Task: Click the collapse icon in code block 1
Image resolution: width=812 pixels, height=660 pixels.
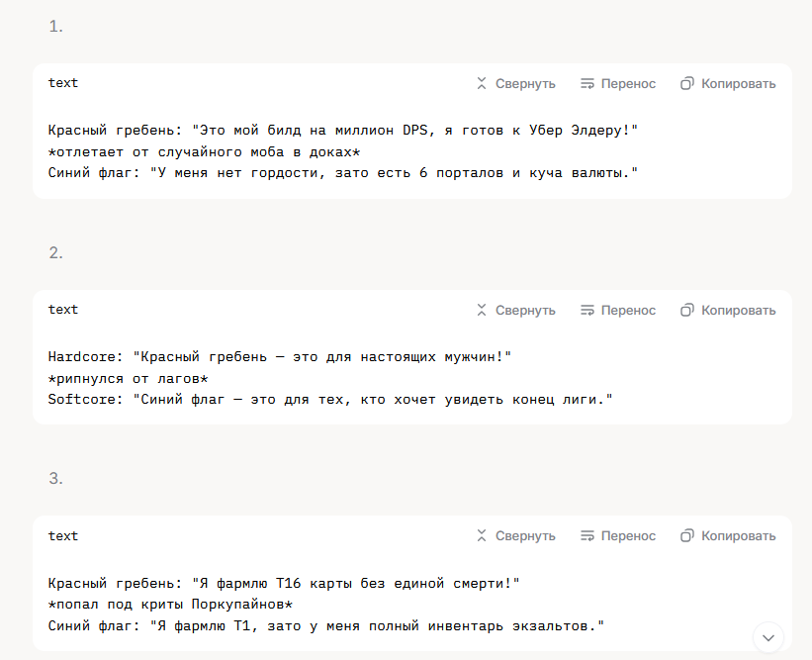Action: pyautogui.click(x=482, y=83)
